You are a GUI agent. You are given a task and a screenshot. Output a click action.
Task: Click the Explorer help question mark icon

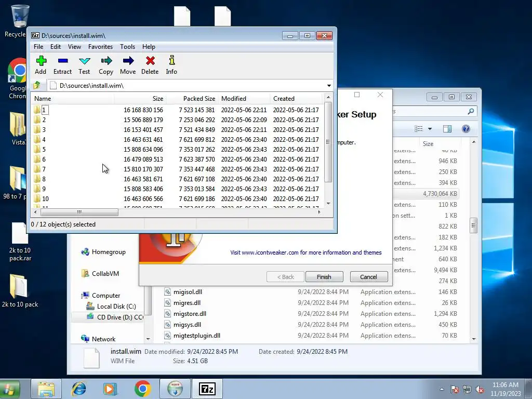coord(466,129)
